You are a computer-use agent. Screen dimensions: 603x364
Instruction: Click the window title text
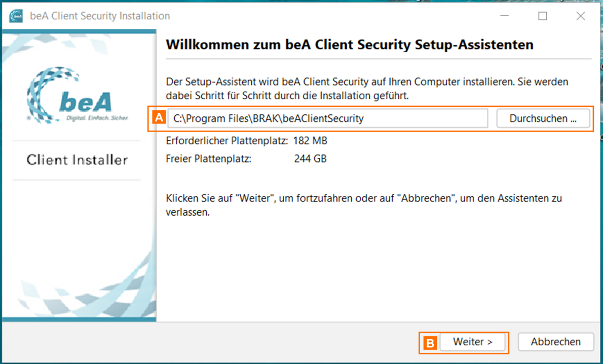coord(100,16)
